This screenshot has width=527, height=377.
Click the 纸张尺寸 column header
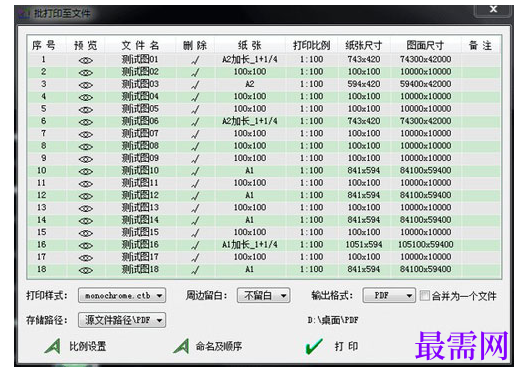click(364, 45)
